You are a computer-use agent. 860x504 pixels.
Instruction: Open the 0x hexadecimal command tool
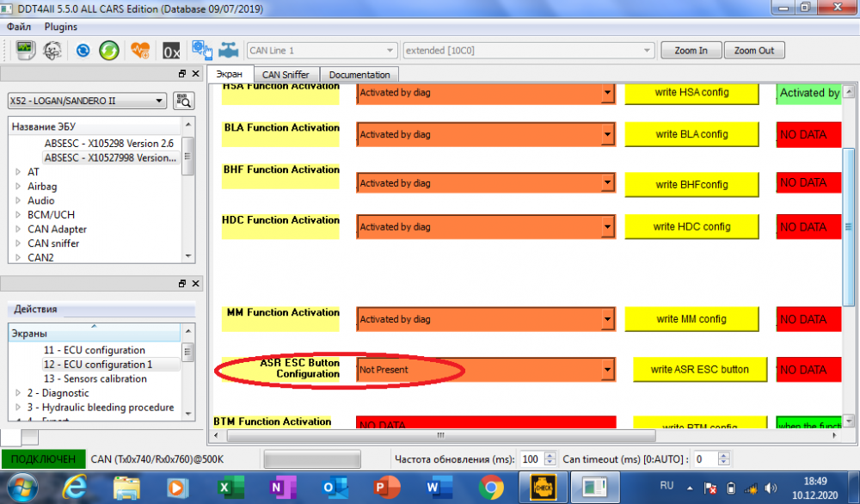[x=171, y=51]
